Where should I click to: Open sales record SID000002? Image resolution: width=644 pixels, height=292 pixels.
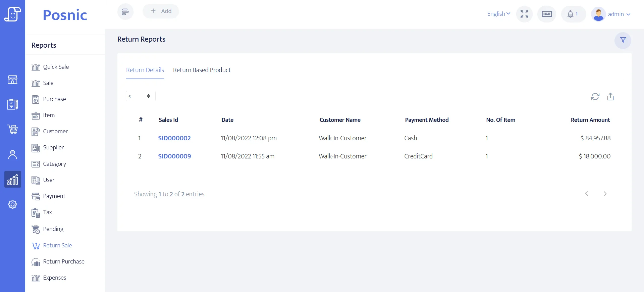(x=174, y=138)
